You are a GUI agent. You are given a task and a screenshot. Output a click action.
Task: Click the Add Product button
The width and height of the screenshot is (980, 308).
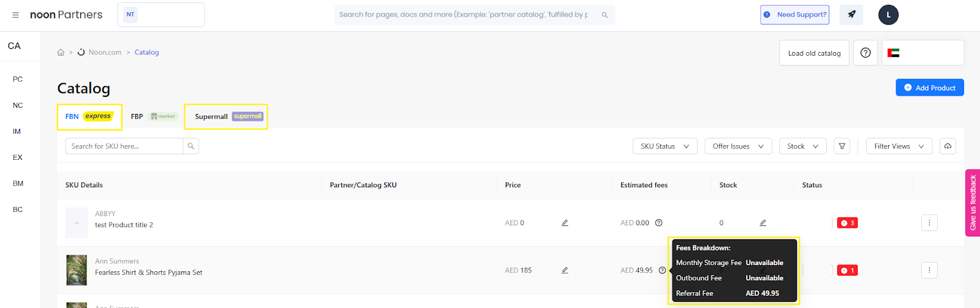[930, 88]
